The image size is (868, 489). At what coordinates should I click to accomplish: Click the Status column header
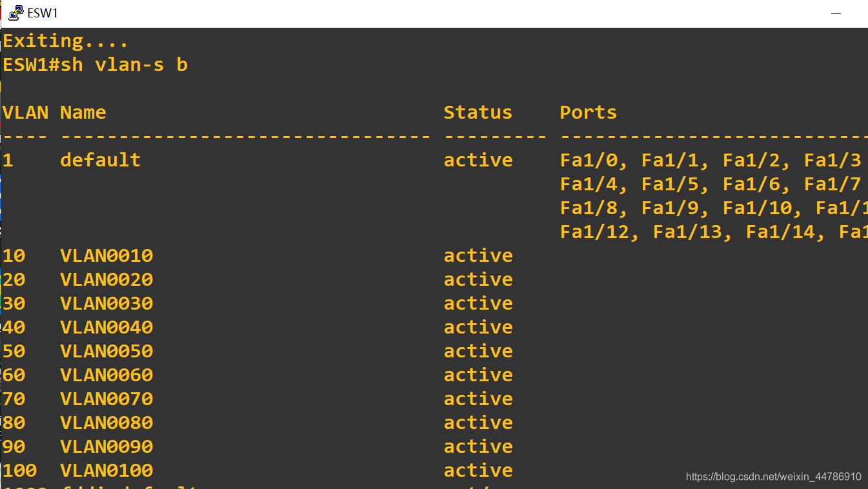coord(478,112)
